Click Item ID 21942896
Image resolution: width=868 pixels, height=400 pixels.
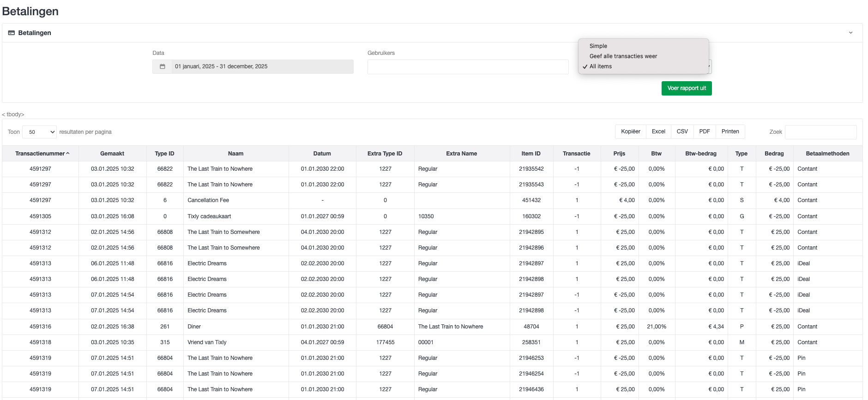[531, 248]
